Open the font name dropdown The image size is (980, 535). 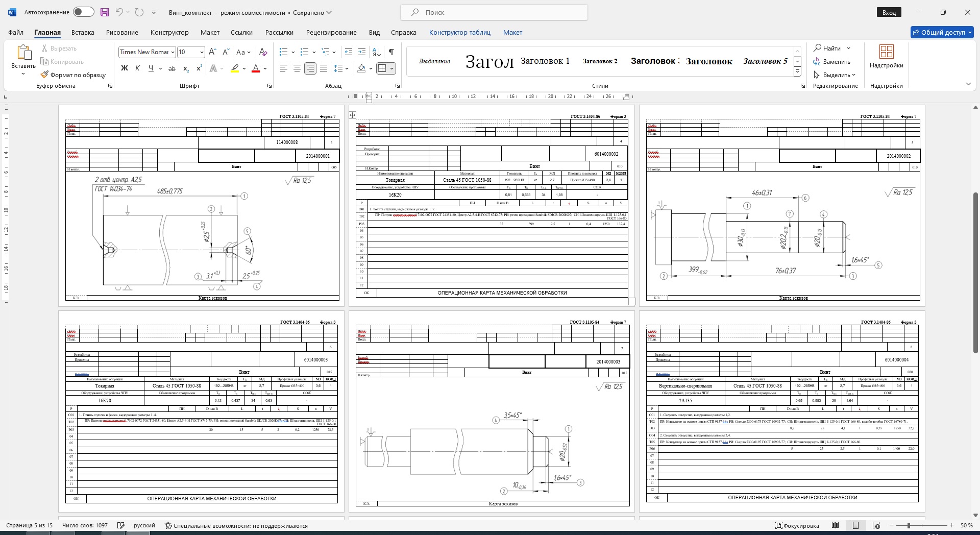tap(173, 52)
